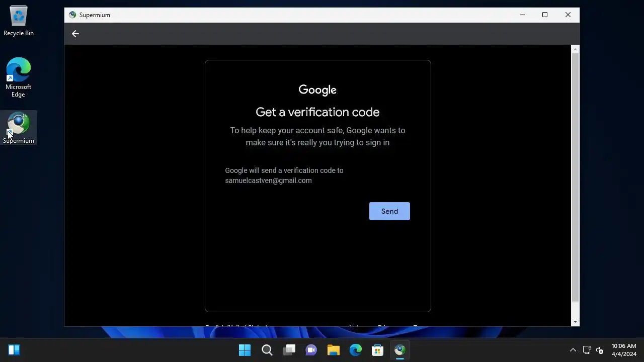Viewport: 644px width, 362px height.
Task: Show hidden system tray icons
Action: tap(573, 350)
